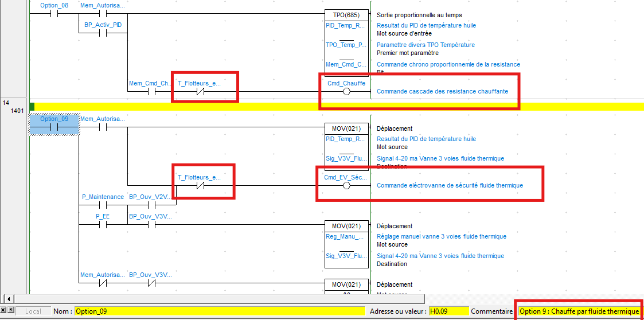Click the P_Maintenance contact

click(103, 205)
